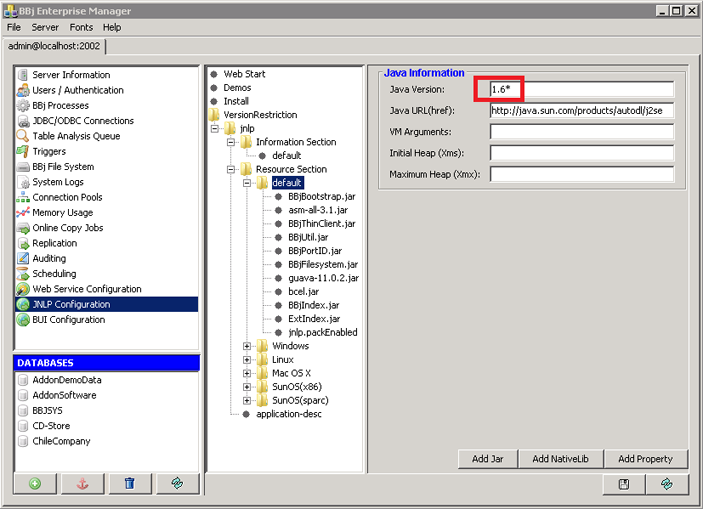Open the File menu
Image resolution: width=703 pixels, height=509 pixels.
14,27
